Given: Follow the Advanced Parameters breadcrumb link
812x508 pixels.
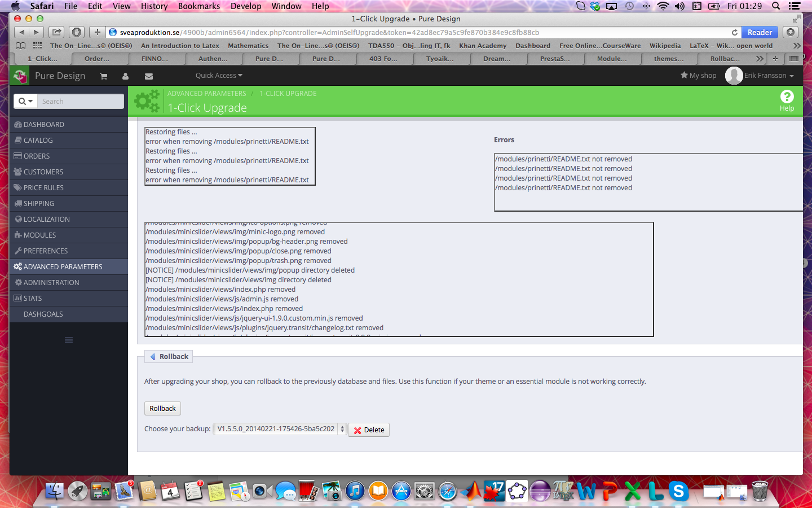Looking at the screenshot, I should click(207, 94).
